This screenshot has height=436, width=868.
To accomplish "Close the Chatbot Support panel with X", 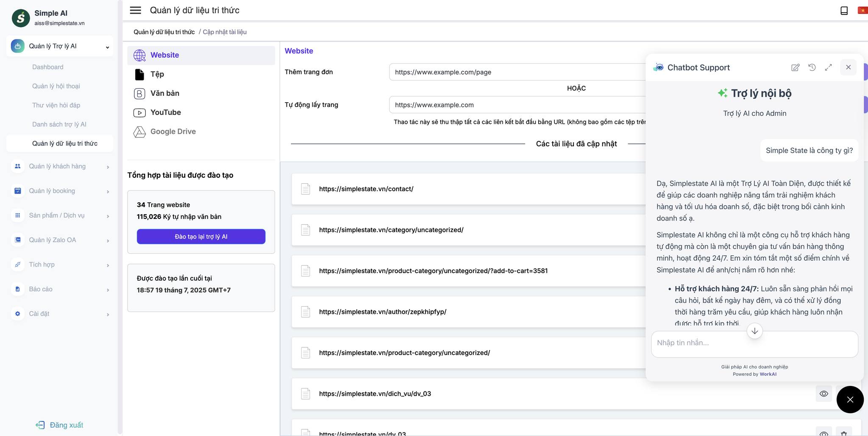I will (848, 67).
